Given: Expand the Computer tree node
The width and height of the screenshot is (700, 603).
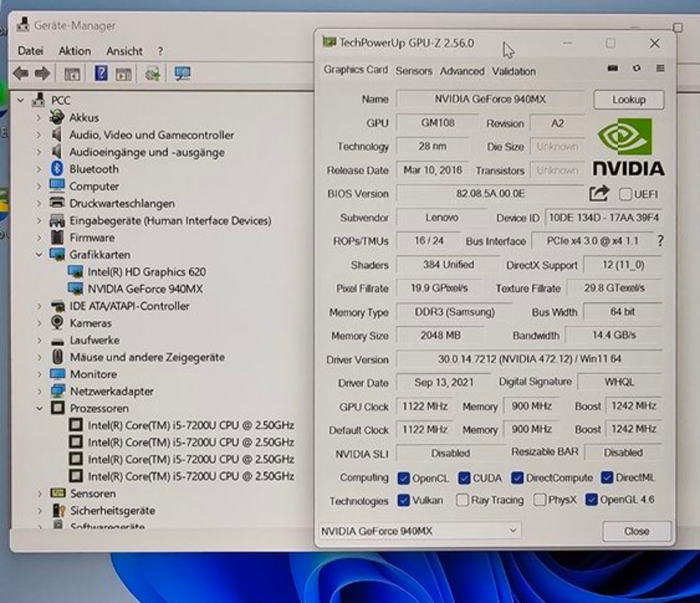Looking at the screenshot, I should click(39, 186).
